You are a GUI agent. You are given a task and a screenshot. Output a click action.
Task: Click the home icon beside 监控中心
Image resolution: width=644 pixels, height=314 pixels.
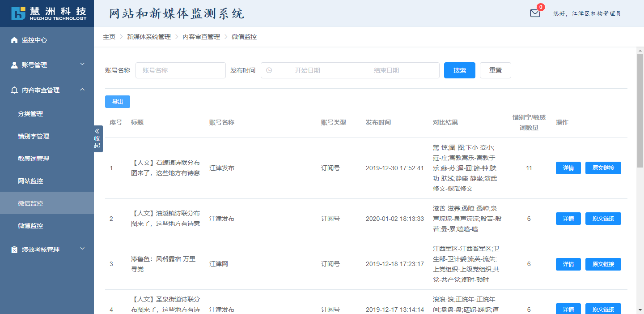point(14,40)
